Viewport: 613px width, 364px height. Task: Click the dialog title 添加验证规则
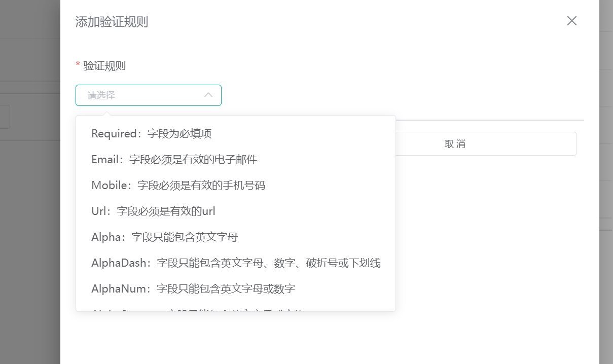(x=112, y=22)
